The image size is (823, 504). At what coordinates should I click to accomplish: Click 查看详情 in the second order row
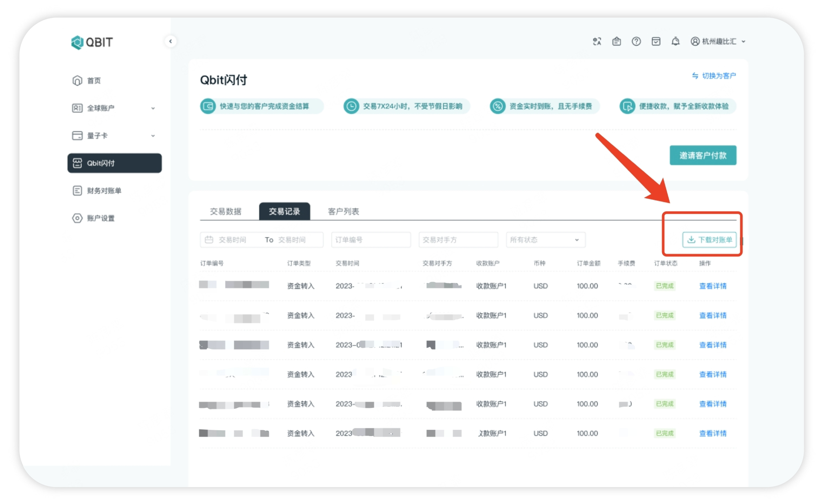713,316
